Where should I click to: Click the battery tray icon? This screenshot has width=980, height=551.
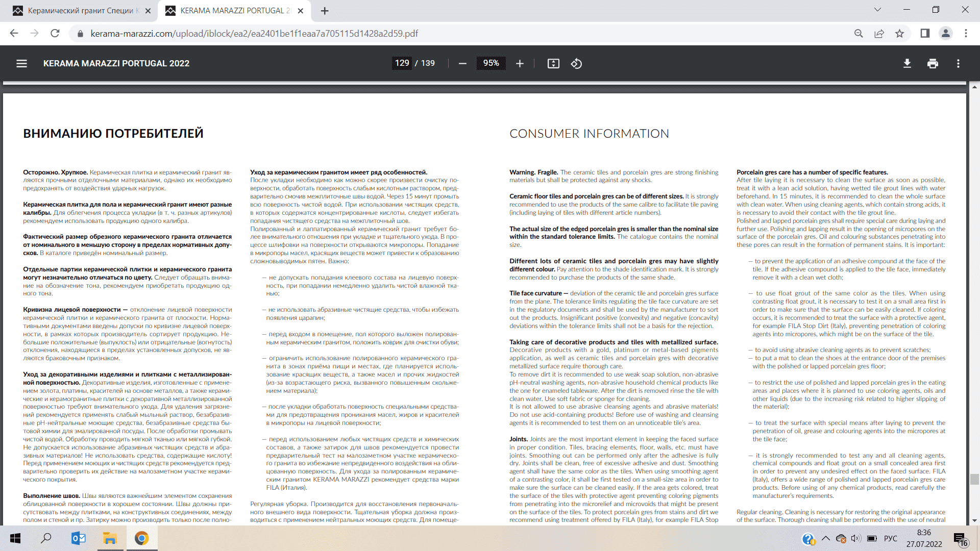[x=872, y=538]
